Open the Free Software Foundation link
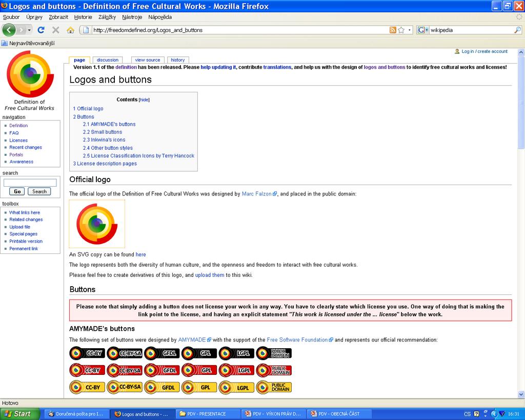This screenshot has width=525, height=420. (x=297, y=339)
